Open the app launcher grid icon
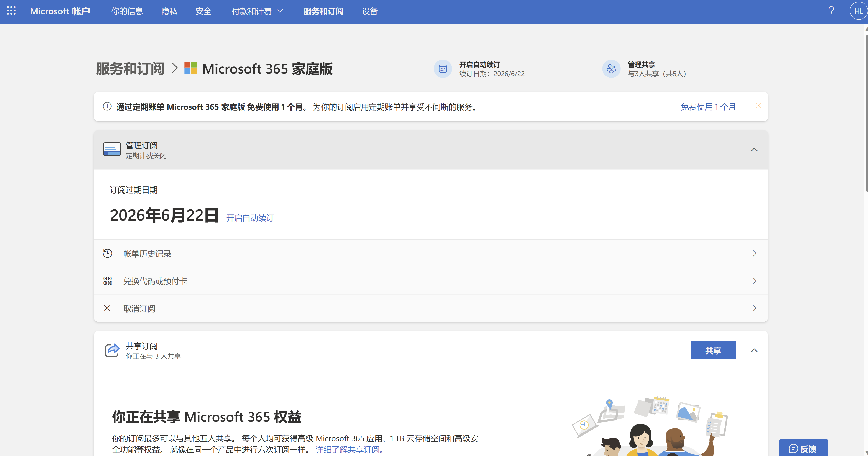This screenshot has height=456, width=868. coord(11,11)
